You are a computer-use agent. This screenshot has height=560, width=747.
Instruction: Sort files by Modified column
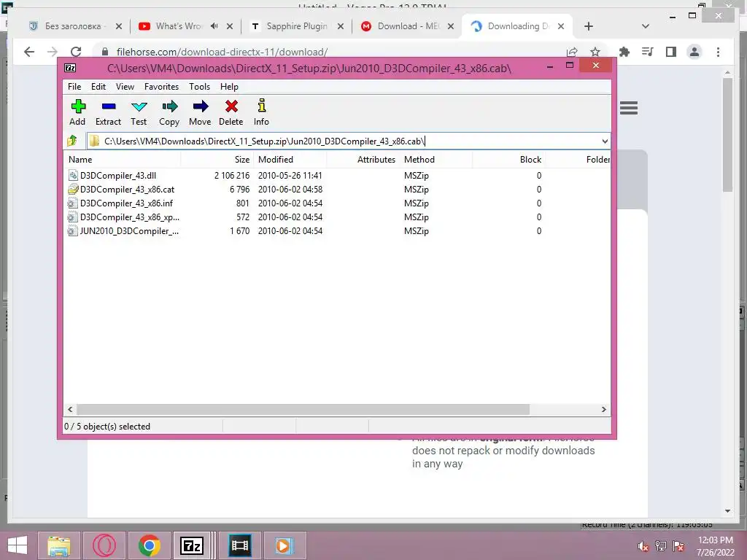(290, 160)
